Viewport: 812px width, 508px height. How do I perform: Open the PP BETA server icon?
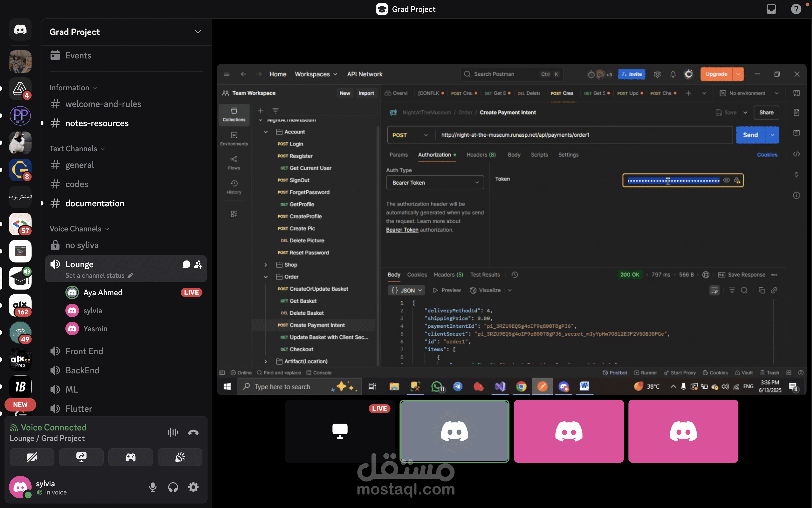tap(20, 116)
